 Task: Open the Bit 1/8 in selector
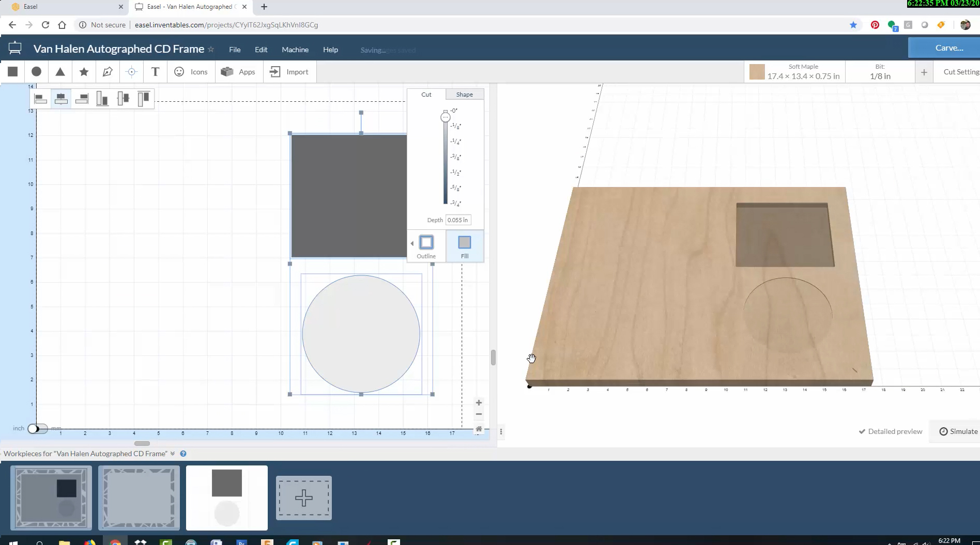(880, 71)
